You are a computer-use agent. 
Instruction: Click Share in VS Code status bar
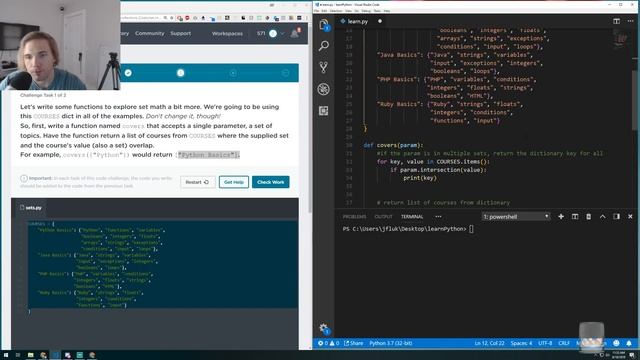pyautogui.click(x=353, y=343)
